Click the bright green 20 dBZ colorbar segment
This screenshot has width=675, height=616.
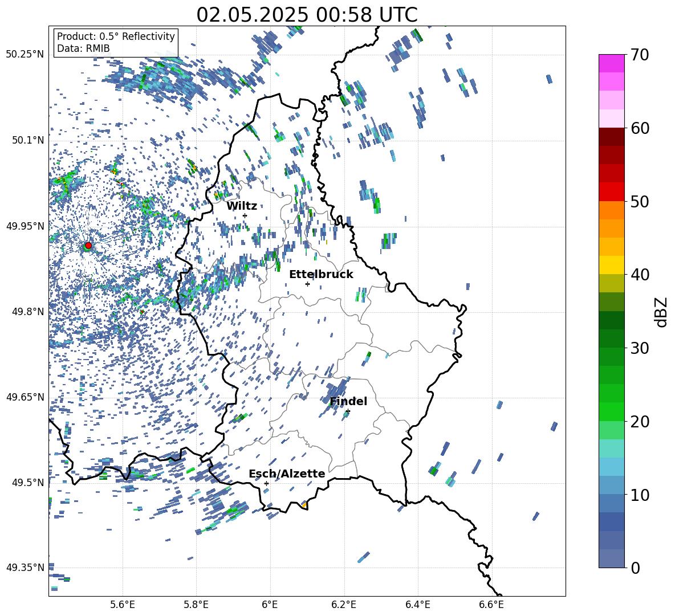(x=611, y=411)
